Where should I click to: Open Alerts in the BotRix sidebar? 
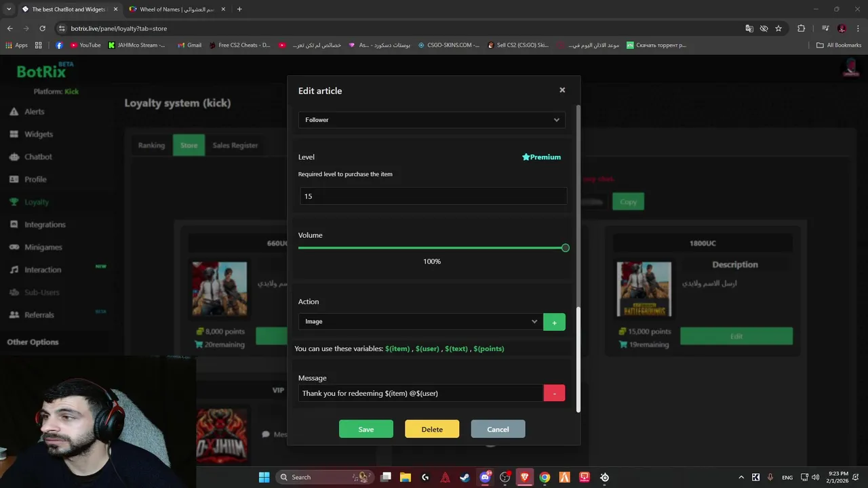point(35,111)
